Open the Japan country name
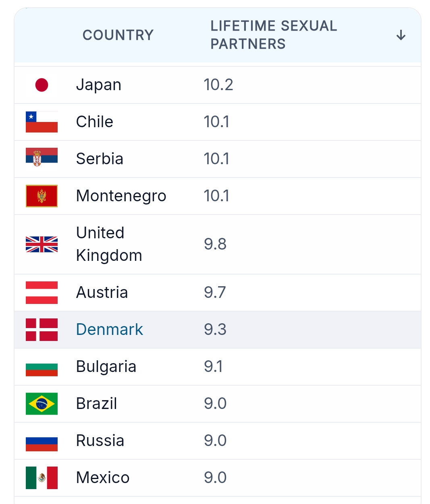The height and width of the screenshot is (504, 430). [99, 85]
